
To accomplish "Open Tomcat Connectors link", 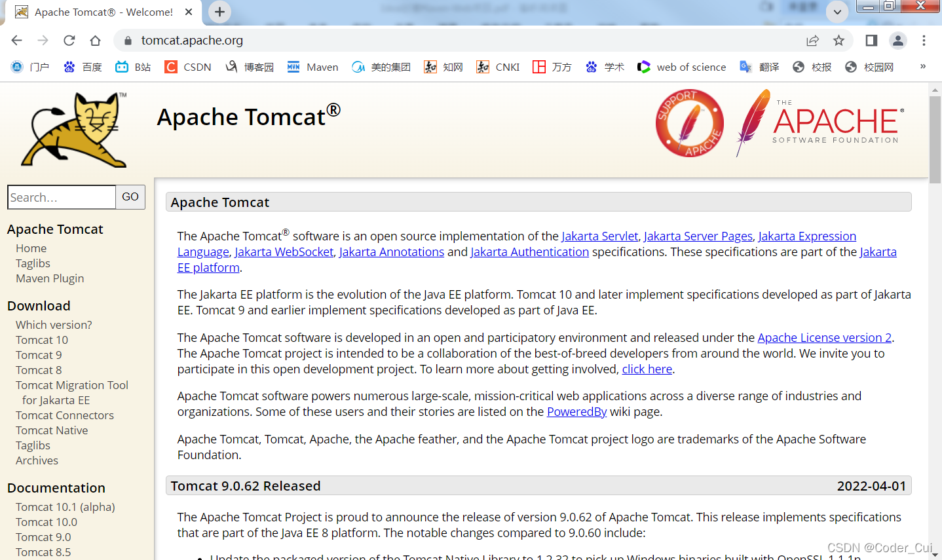I will (65, 415).
